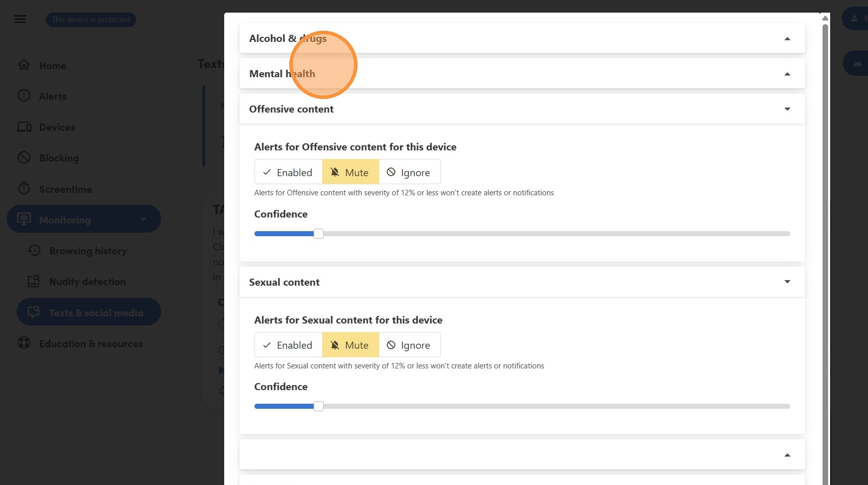Click the Enabled button for Sexual content
Viewport: 868px width, 485px height.
(x=288, y=345)
